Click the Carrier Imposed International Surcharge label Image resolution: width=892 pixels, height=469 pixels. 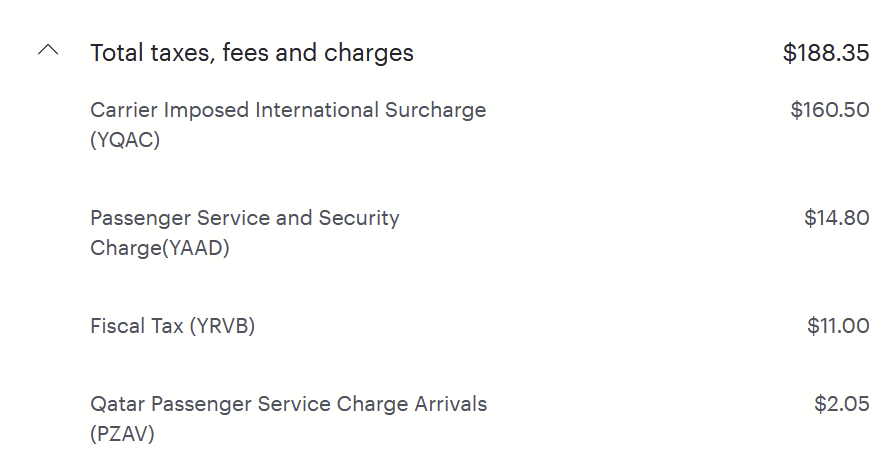pyautogui.click(x=288, y=110)
